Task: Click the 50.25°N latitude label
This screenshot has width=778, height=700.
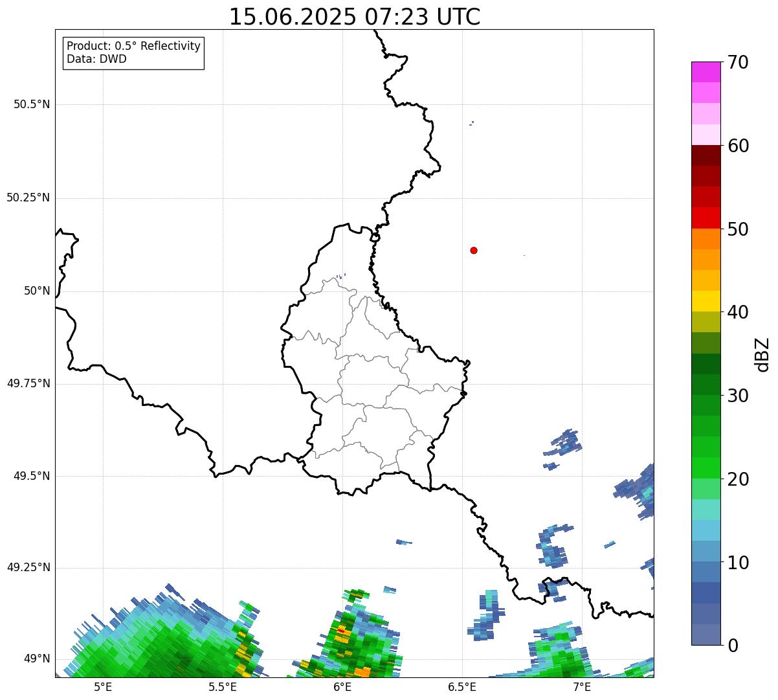Action: [x=28, y=198]
